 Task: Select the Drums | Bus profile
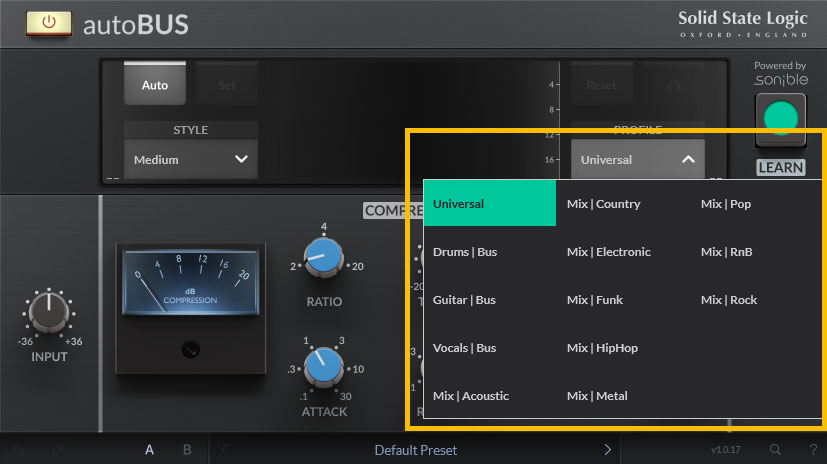(x=465, y=252)
